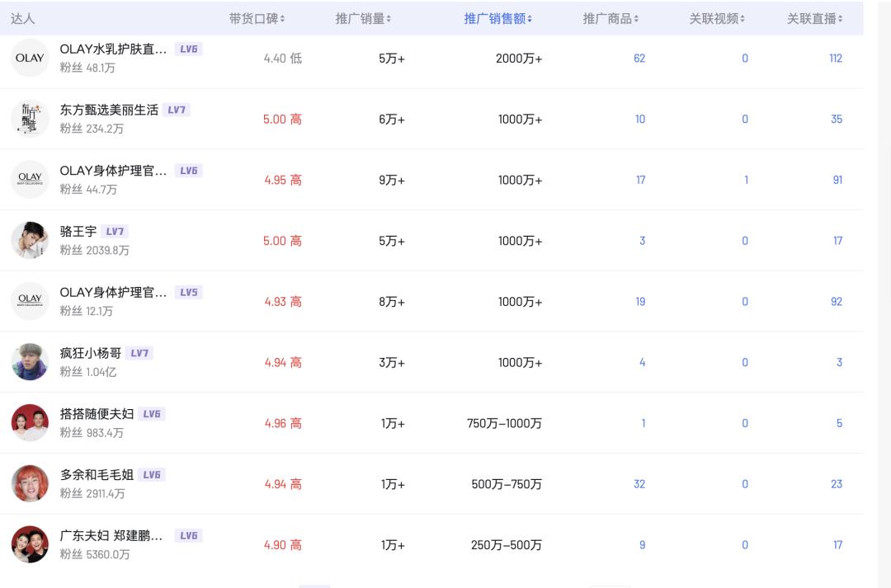Sort table by 带货口碑 column
Screen dimensions: 891x588
pos(257,18)
